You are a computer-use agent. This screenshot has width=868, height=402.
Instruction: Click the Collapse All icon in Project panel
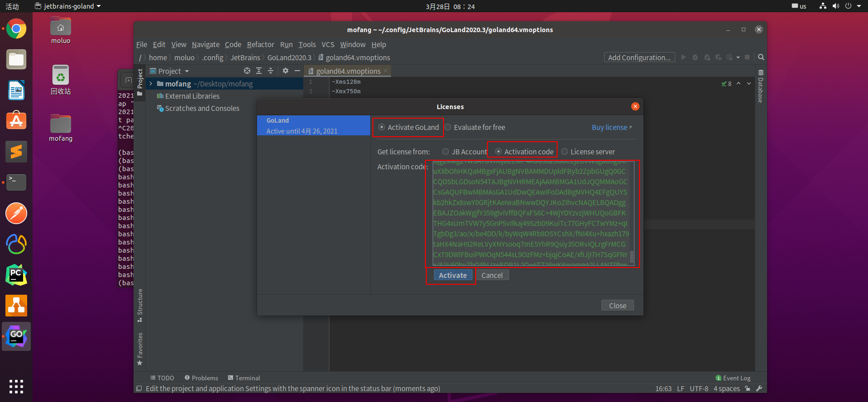click(271, 71)
